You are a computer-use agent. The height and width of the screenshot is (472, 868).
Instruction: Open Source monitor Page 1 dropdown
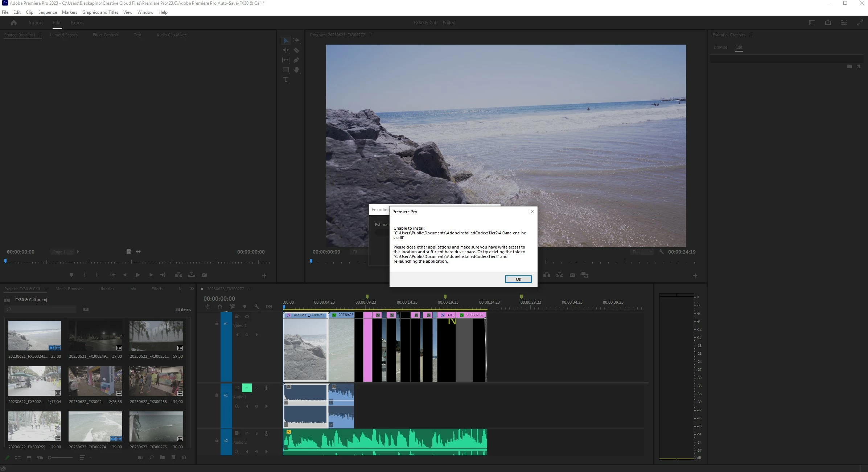62,252
